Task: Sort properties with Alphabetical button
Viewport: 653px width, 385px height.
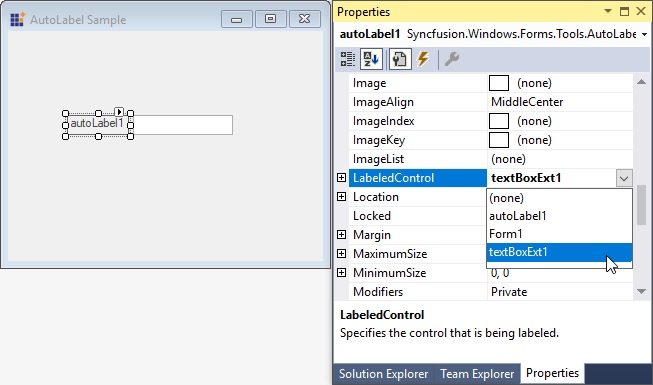Action: click(x=371, y=59)
